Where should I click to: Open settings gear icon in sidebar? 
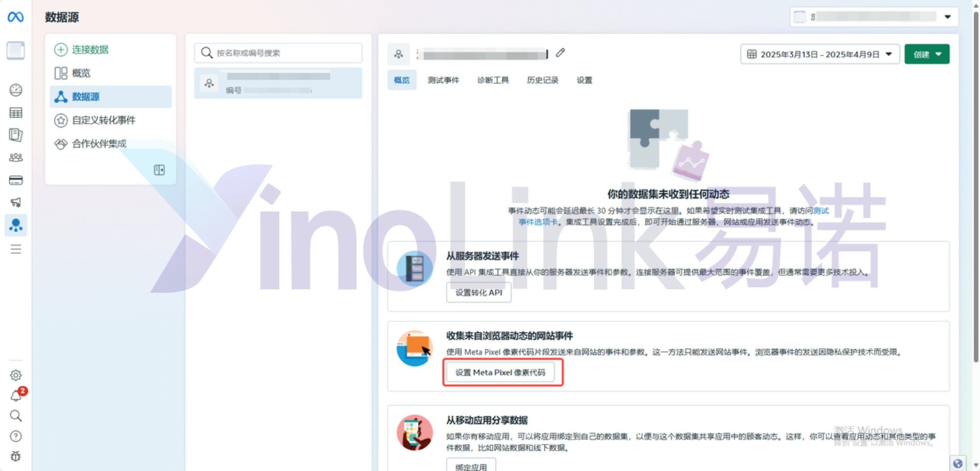(16, 375)
